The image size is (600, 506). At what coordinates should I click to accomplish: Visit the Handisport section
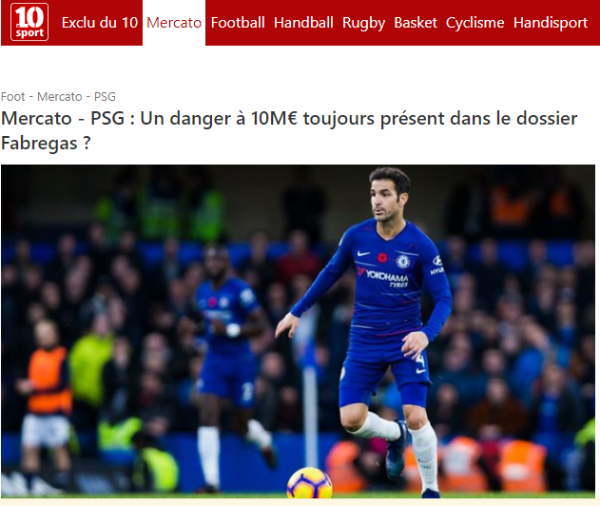point(550,23)
